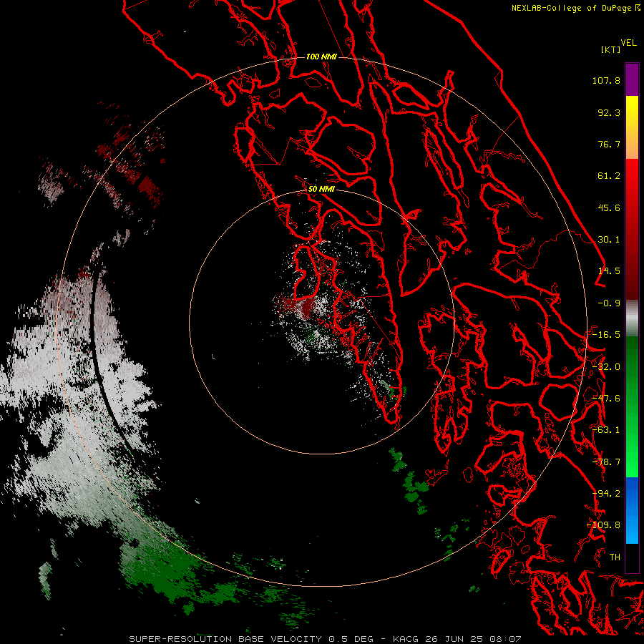Viewport: 644px width, 644px height.
Task: Click the -0.9 velocity scale value
Action: tap(609, 303)
